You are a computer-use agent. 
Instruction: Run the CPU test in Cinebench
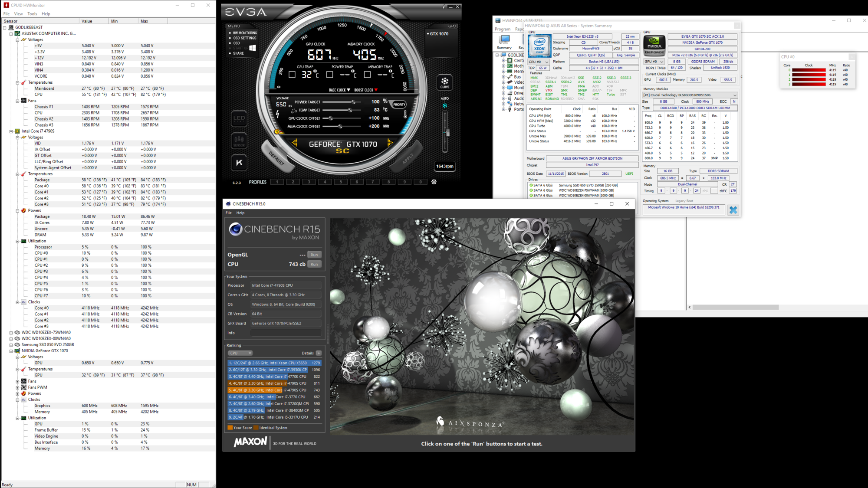coord(314,264)
